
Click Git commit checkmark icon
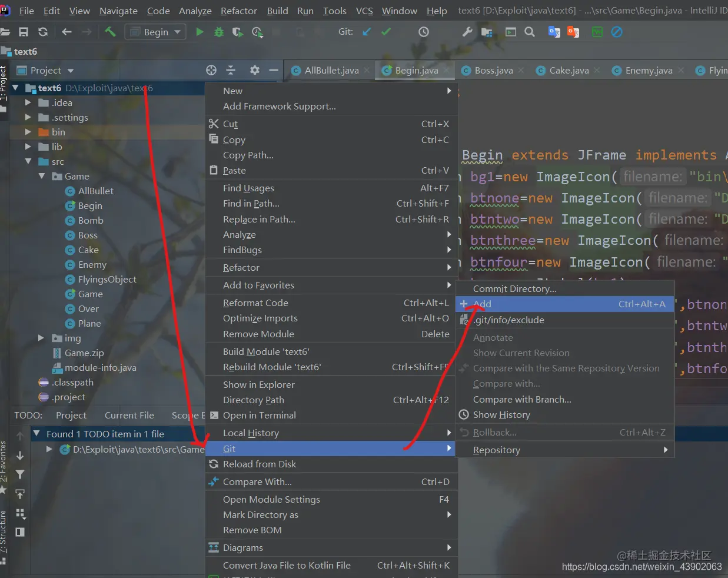[x=386, y=32]
